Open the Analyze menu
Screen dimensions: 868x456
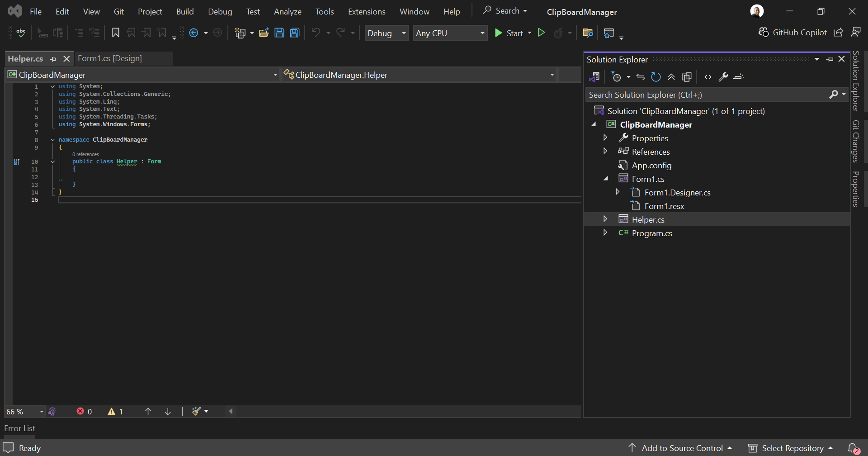[288, 11]
